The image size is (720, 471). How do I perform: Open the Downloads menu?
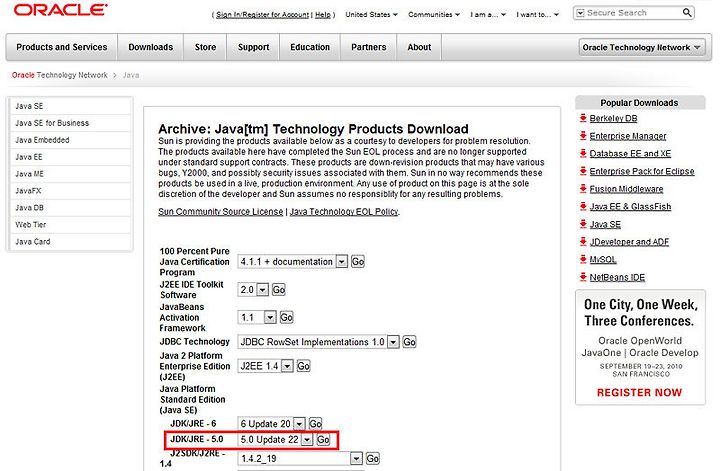[x=151, y=47]
